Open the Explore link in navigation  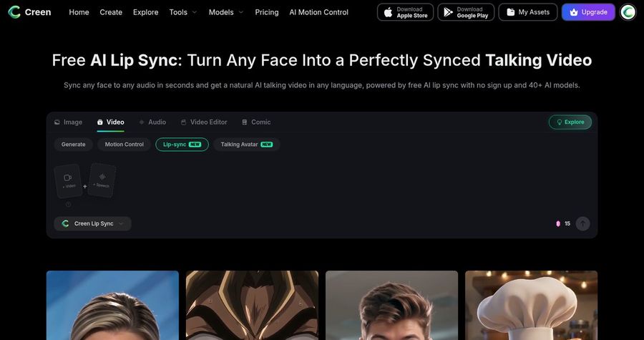coord(145,12)
